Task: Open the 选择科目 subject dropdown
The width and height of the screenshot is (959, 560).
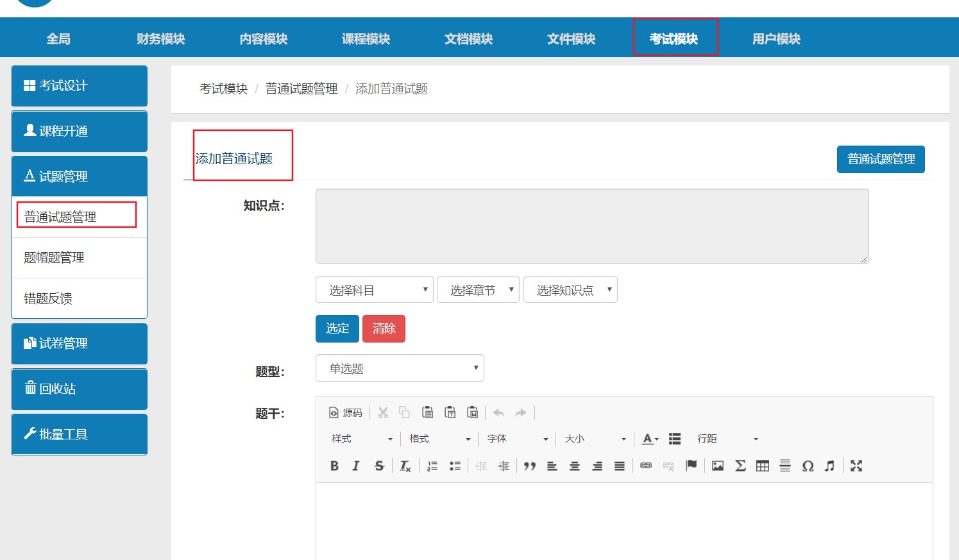Action: (375, 290)
